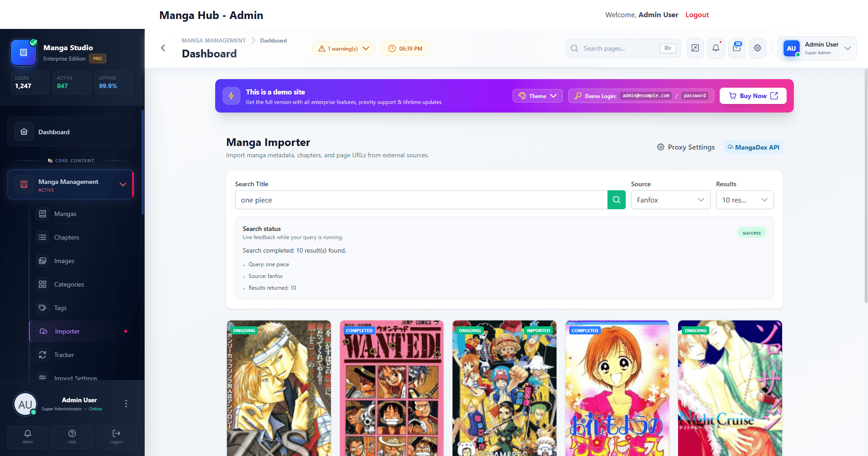This screenshot has height=456, width=868.
Task: Click the Manga Management book icon
Action: (x=24, y=184)
